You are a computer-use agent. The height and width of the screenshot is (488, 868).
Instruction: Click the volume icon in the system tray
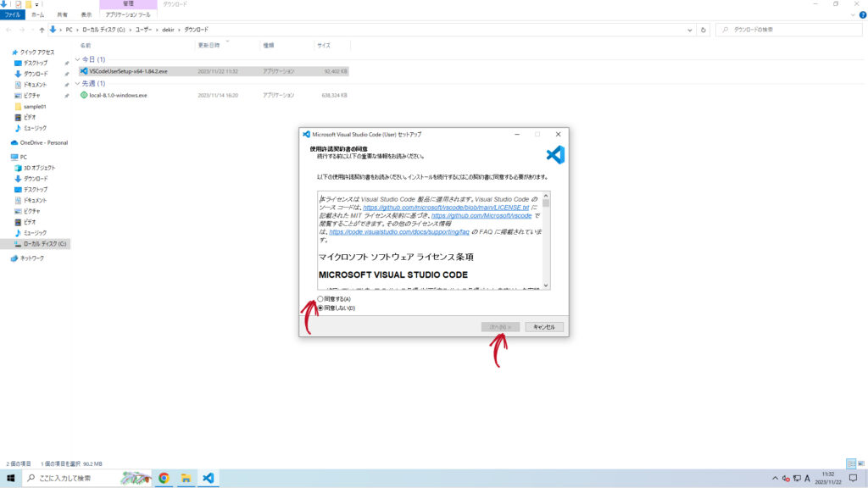(x=786, y=479)
